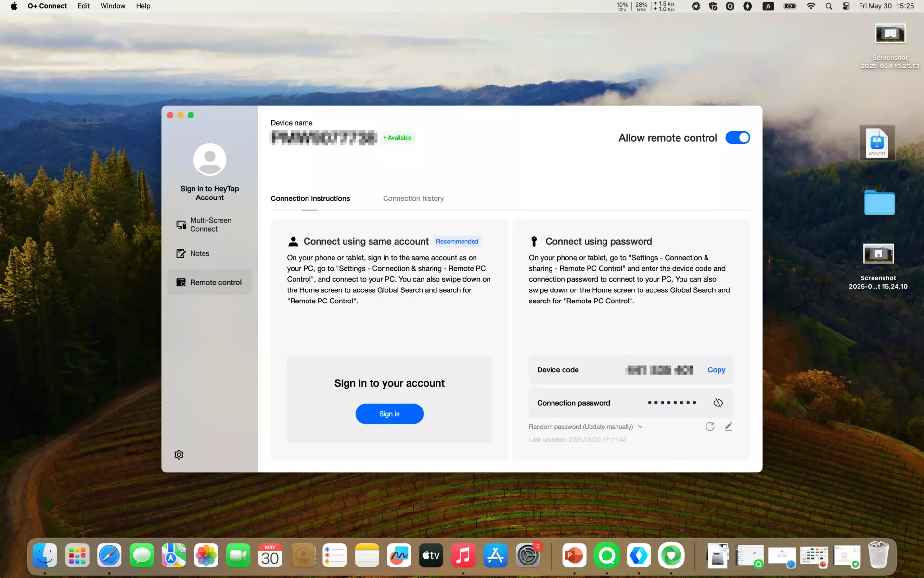Expand Random password update mode dropdown
Screen dimensions: 924x578
(640, 427)
